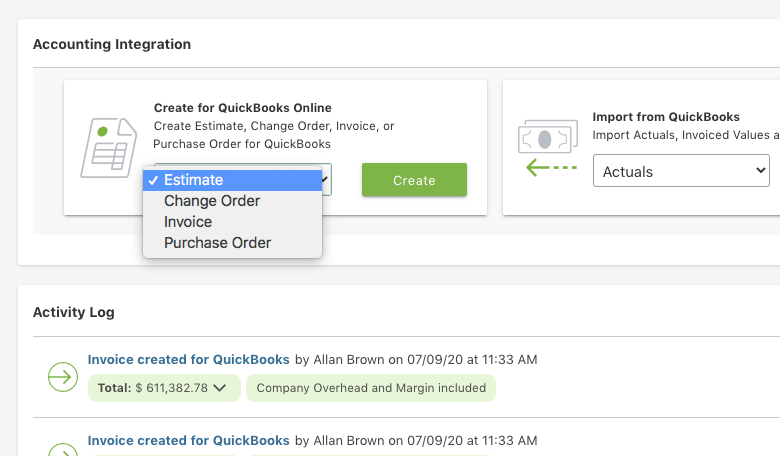This screenshot has width=780, height=456.
Task: Open the Actuals import dropdown
Action: [x=680, y=172]
